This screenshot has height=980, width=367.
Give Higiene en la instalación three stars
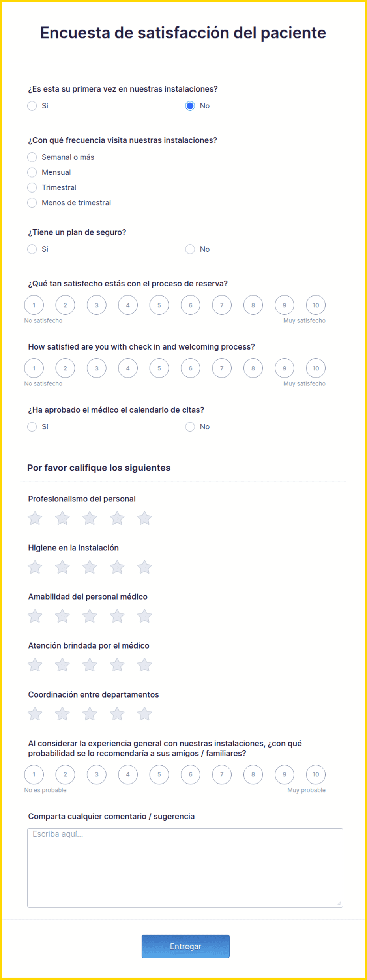(x=90, y=567)
